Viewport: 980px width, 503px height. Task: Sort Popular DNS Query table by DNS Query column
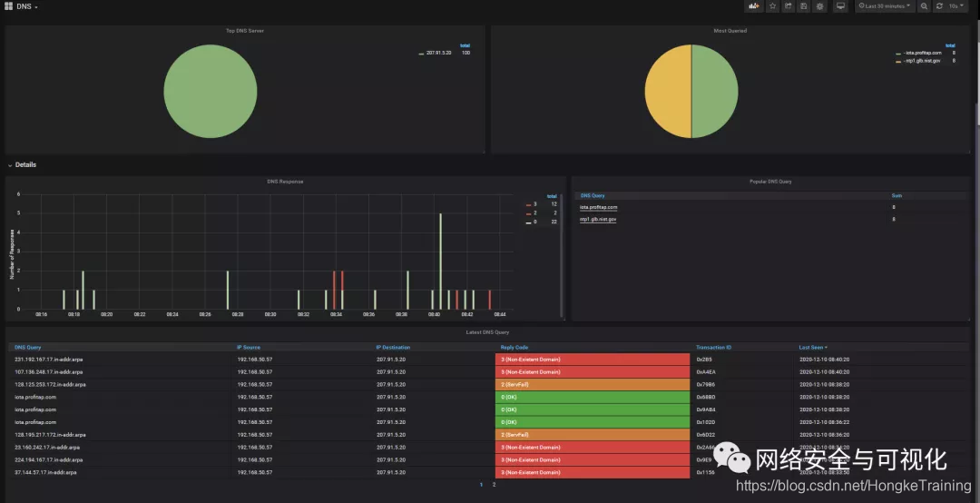593,196
